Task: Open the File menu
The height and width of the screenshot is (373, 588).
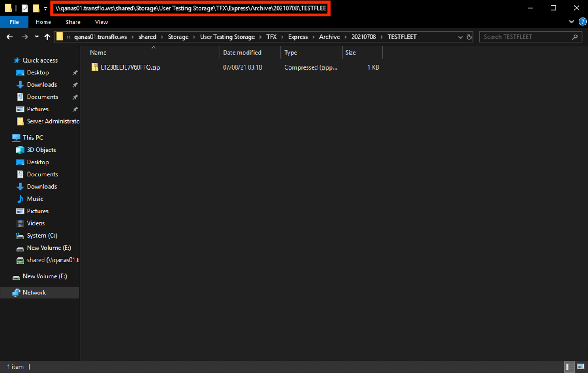Action: click(14, 22)
